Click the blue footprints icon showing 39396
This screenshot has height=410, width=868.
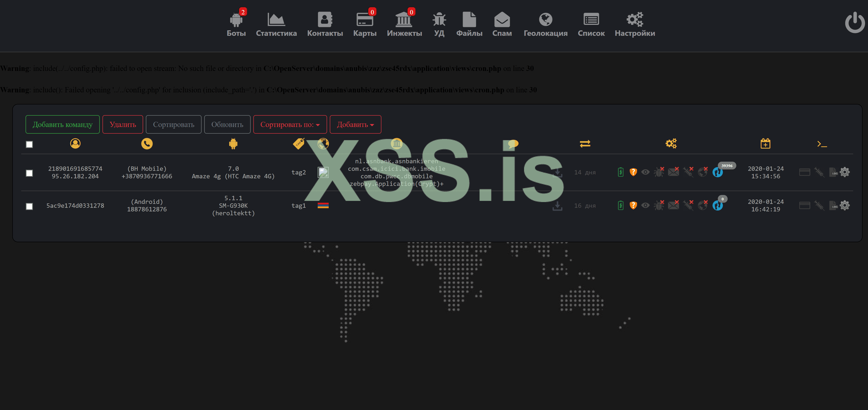pyautogui.click(x=717, y=172)
